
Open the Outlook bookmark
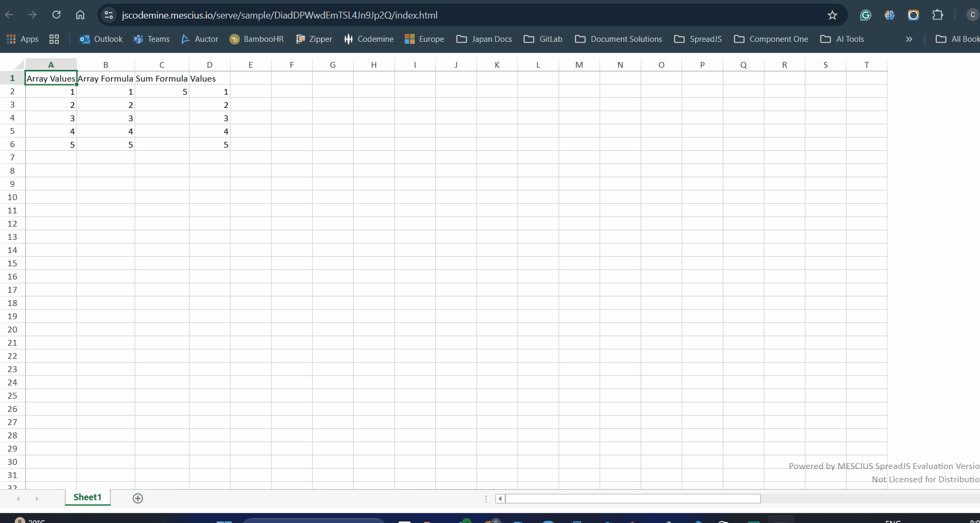[101, 39]
